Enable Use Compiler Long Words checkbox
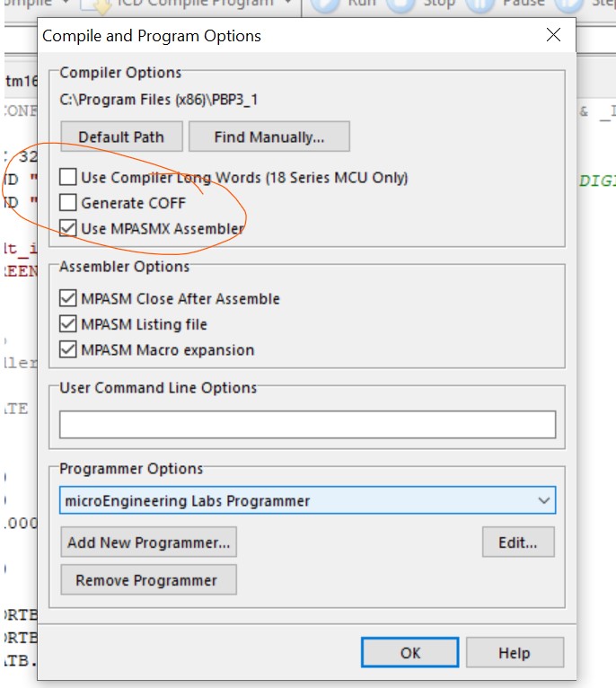616x688 pixels. pos(68,178)
